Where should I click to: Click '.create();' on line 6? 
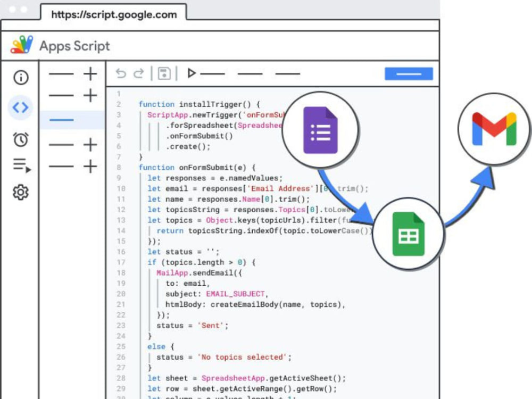click(x=188, y=146)
